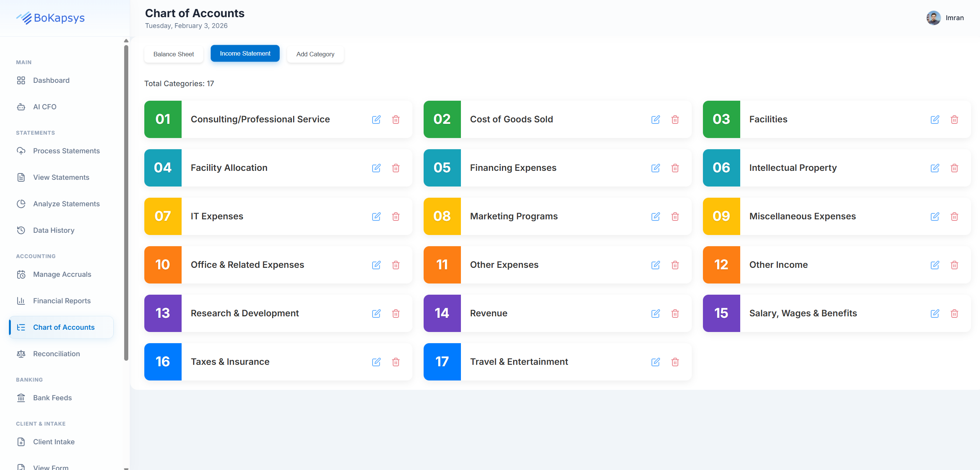Image resolution: width=980 pixels, height=470 pixels.
Task: Switch to the Balance Sheet tab
Action: click(x=173, y=54)
